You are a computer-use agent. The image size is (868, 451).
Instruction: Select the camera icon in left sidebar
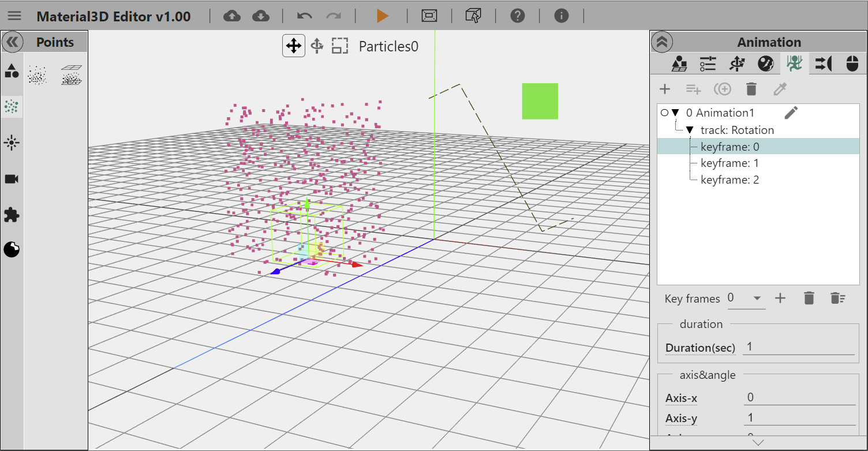point(12,179)
